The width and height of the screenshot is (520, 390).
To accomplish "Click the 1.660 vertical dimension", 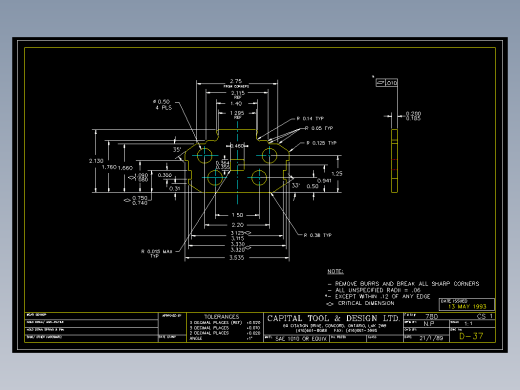I will click(x=125, y=168).
